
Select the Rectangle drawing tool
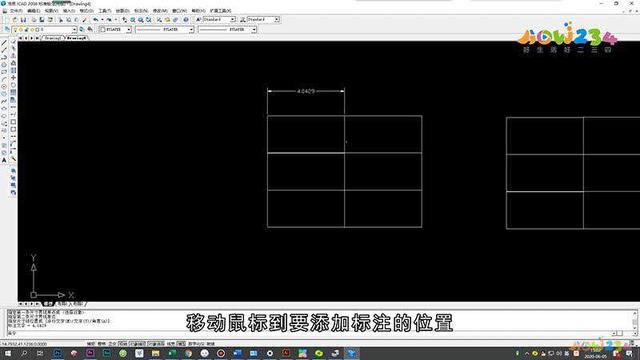click(x=4, y=72)
